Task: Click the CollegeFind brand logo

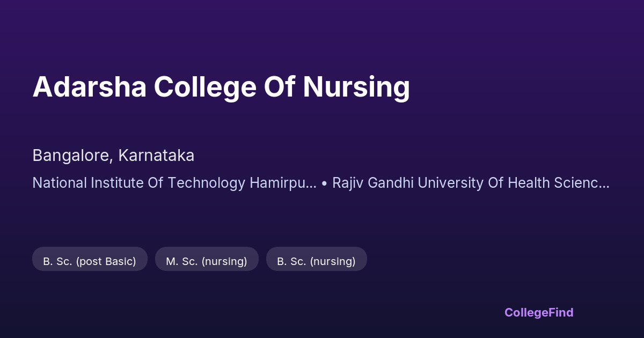Action: click(x=539, y=312)
